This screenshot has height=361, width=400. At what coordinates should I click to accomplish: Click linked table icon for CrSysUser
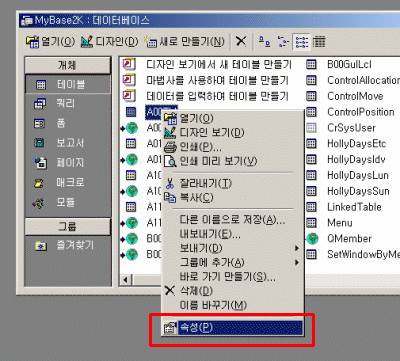(311, 128)
